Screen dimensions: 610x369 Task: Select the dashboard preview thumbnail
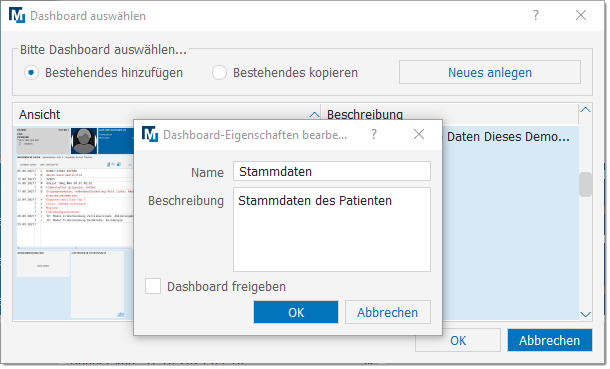[74, 222]
